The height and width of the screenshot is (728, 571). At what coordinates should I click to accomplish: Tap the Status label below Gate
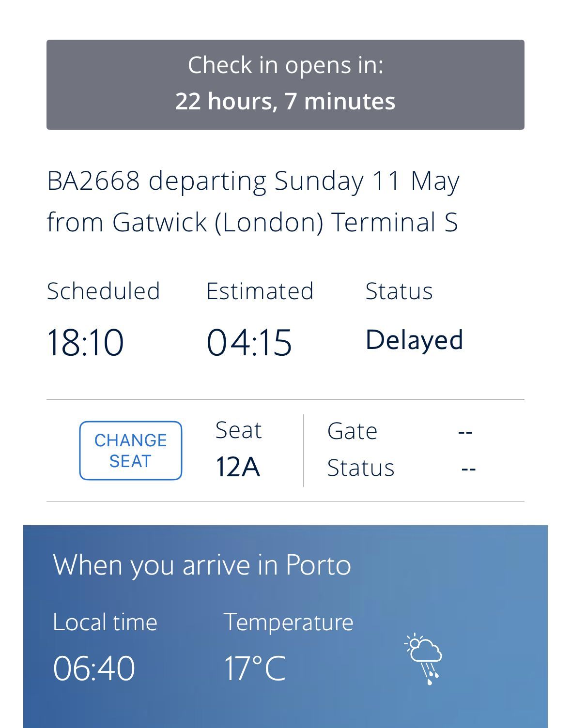[361, 468]
